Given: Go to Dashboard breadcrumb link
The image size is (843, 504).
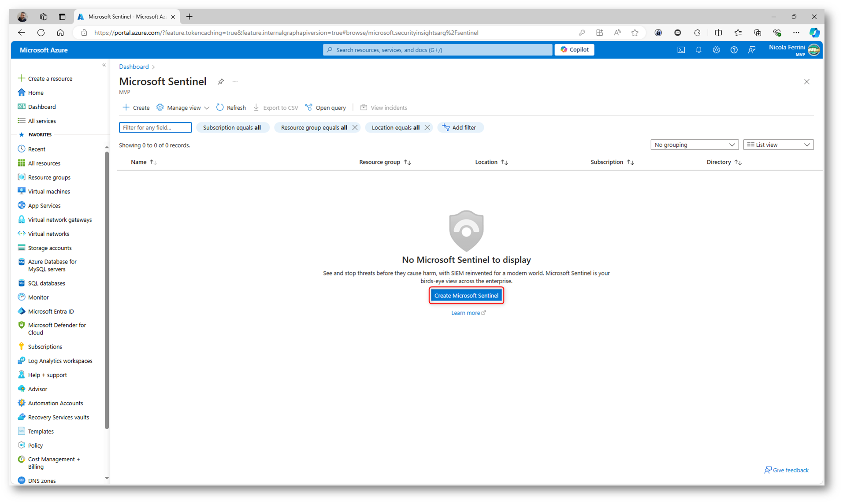Looking at the screenshot, I should click(134, 67).
